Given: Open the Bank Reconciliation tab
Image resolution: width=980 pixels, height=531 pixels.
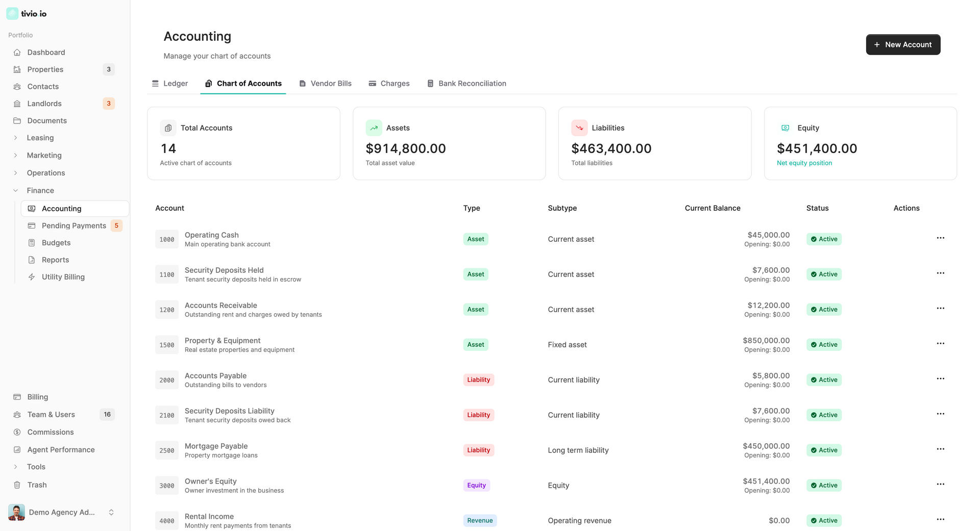Looking at the screenshot, I should pyautogui.click(x=467, y=84).
